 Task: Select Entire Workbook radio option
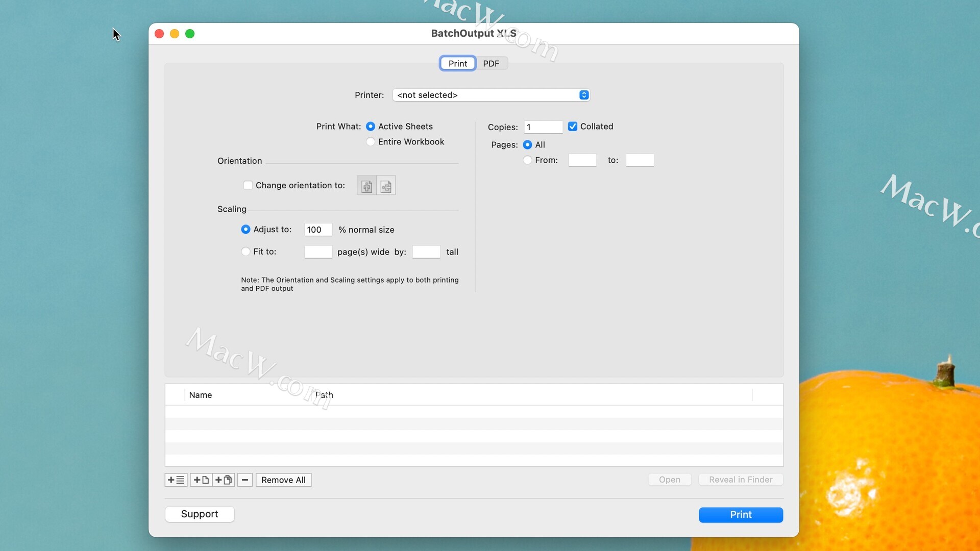click(x=371, y=142)
